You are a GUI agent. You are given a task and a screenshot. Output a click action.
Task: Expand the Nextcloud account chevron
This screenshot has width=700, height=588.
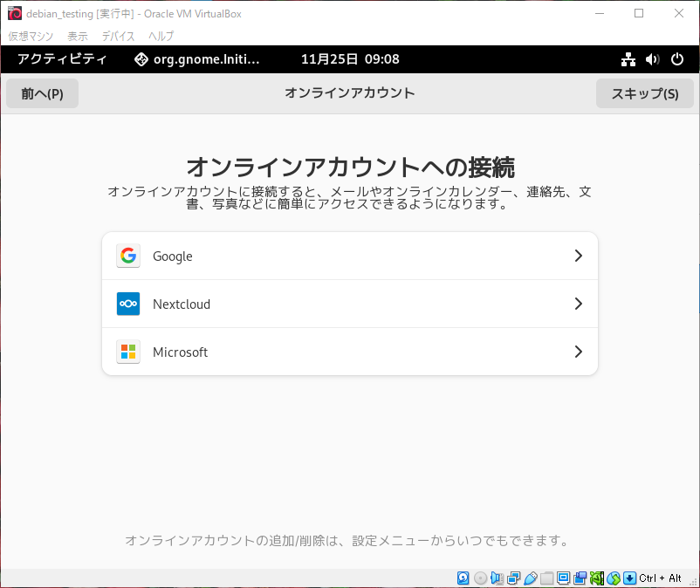click(x=579, y=304)
